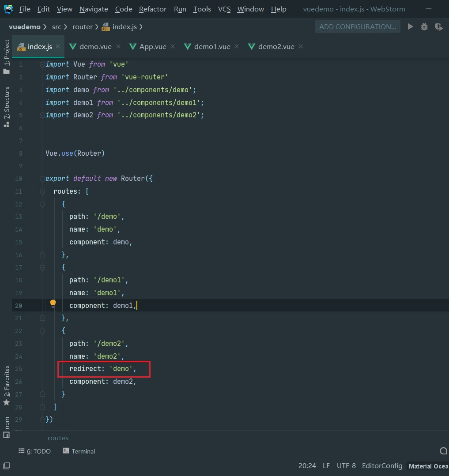The height and width of the screenshot is (476, 449).
Task: Click fold end marker on line 27
Action: [42, 394]
